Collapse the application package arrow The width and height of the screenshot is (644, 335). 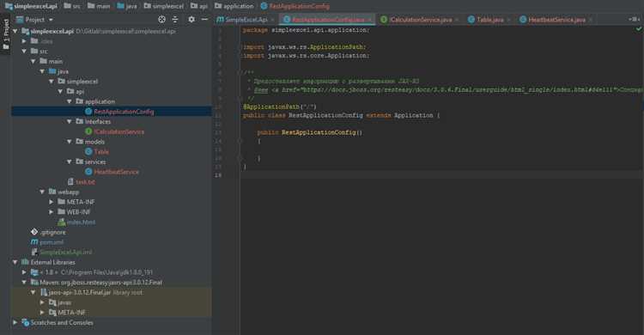pyautogui.click(x=70, y=101)
